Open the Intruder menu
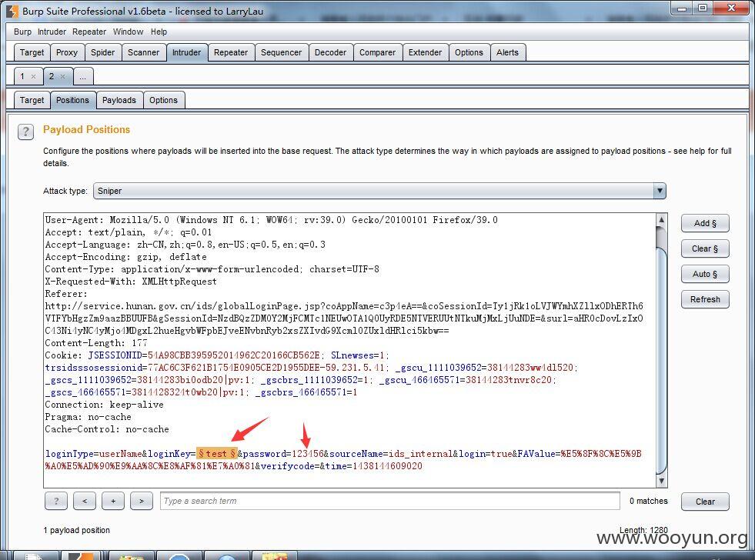Screen dimensions: 755x560 point(52,32)
